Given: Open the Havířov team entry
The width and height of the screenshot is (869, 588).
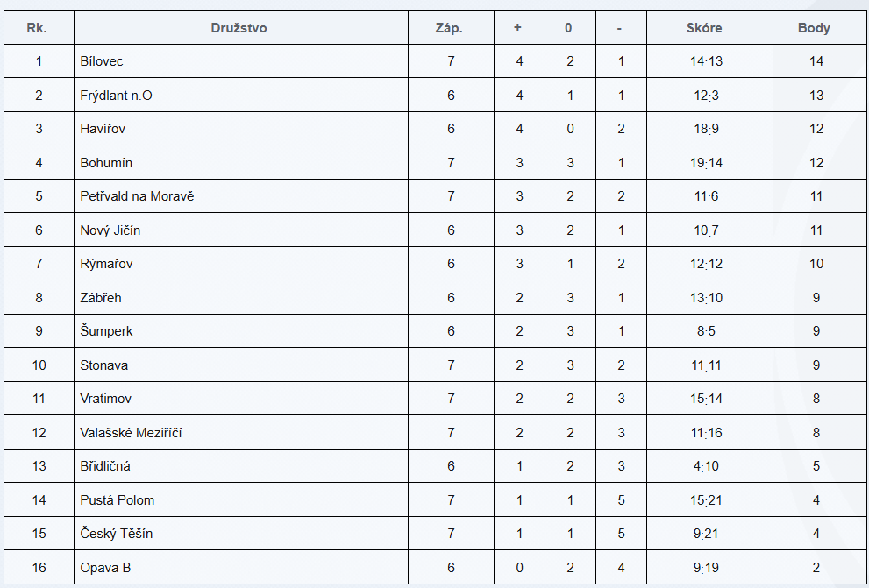Looking at the screenshot, I should point(103,129).
